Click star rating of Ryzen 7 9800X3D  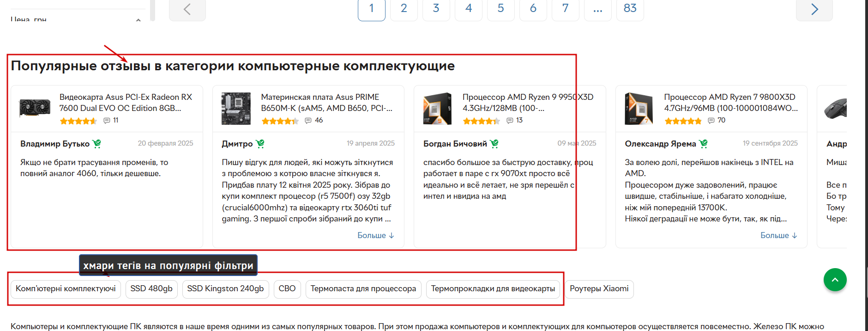pos(683,121)
